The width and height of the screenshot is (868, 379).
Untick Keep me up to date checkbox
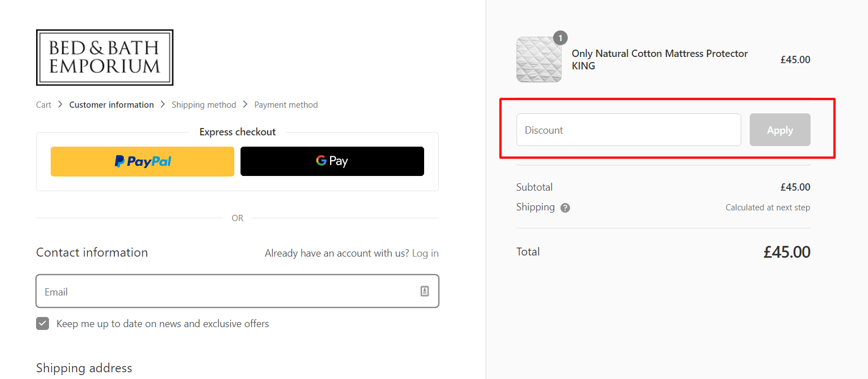[x=43, y=323]
